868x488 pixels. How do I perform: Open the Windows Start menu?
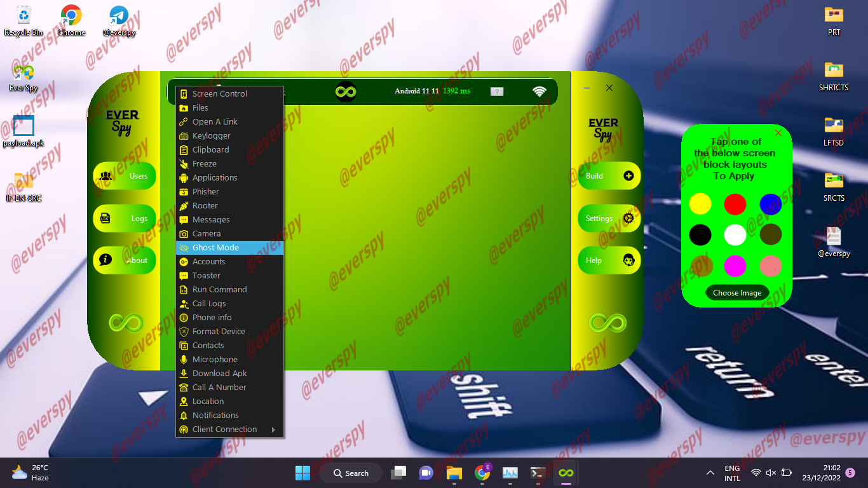(302, 473)
